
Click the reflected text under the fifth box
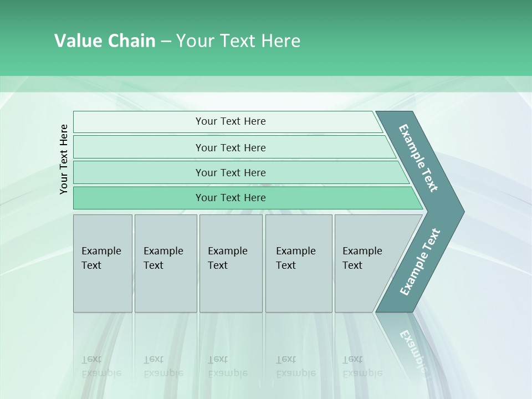tap(362, 366)
